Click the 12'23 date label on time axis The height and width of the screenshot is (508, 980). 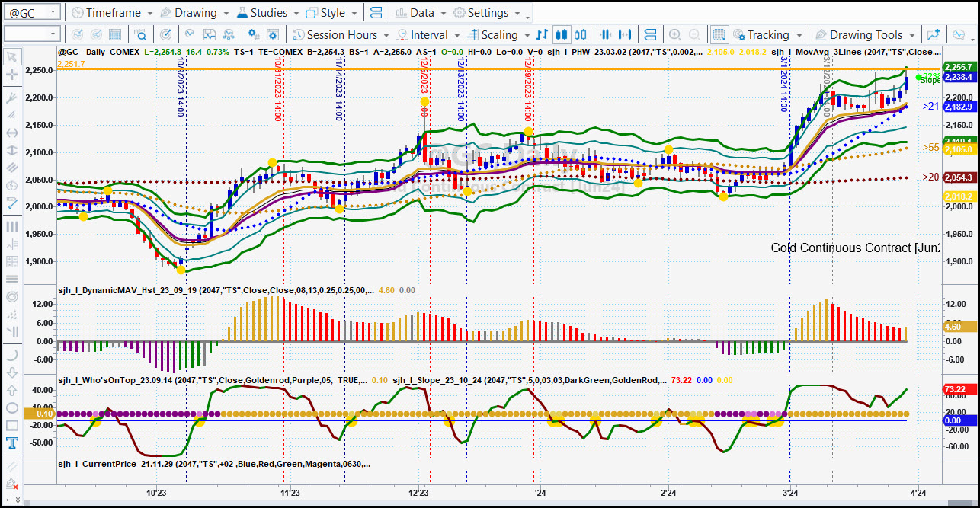click(420, 493)
